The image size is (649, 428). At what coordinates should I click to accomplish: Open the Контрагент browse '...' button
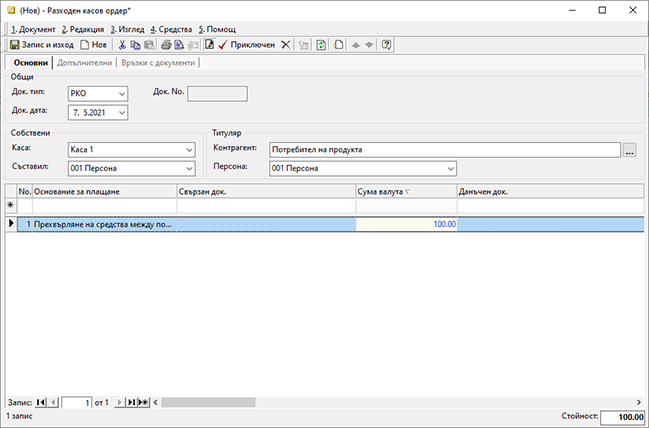(x=630, y=150)
